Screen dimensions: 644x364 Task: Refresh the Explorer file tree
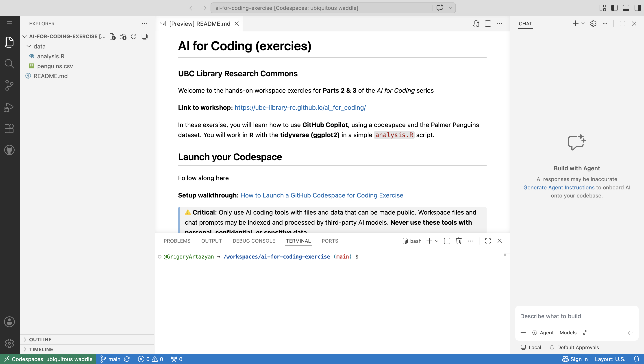coord(134,37)
